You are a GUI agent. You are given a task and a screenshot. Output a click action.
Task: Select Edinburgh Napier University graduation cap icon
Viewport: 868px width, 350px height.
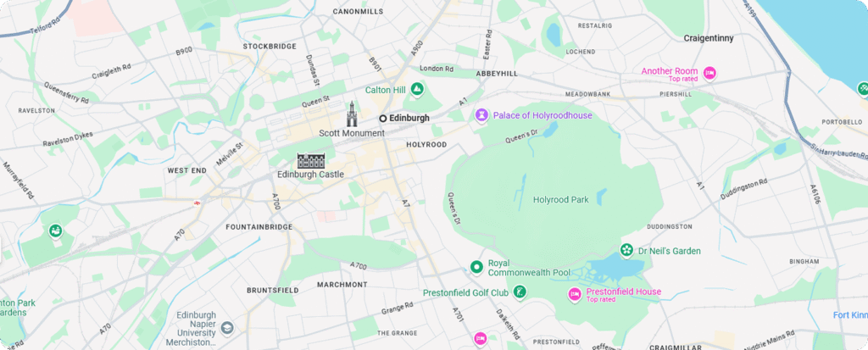coord(227,328)
